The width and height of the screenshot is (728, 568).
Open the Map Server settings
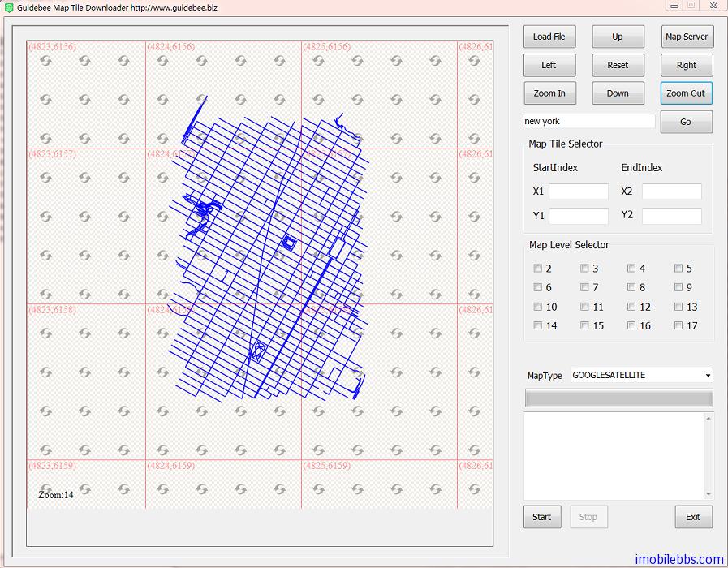coord(686,37)
